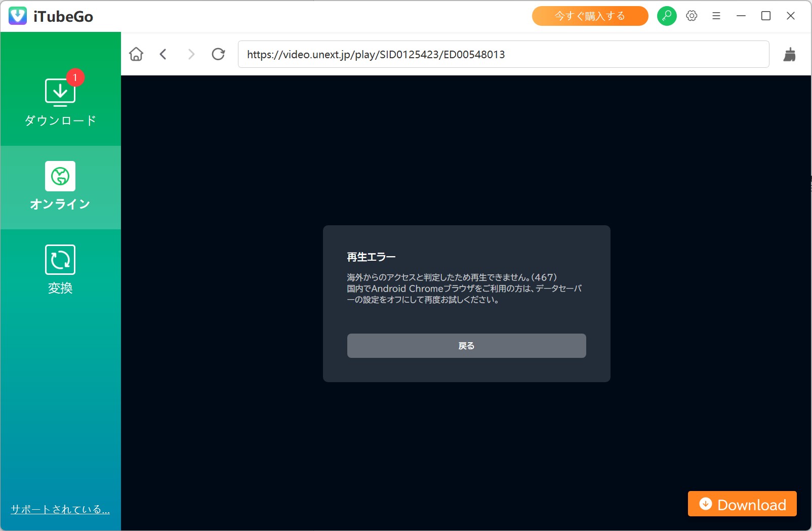
Task: Reload the current U-NEXT page
Action: (x=218, y=54)
